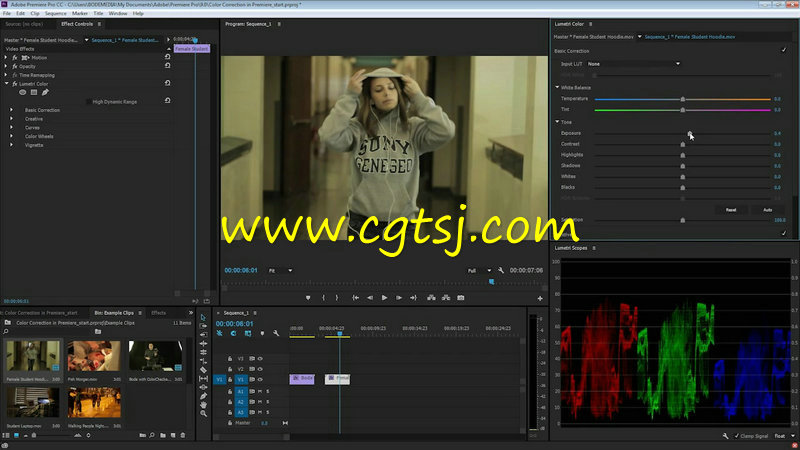
Task: Adjust the Tint slider handle
Action: [x=683, y=110]
